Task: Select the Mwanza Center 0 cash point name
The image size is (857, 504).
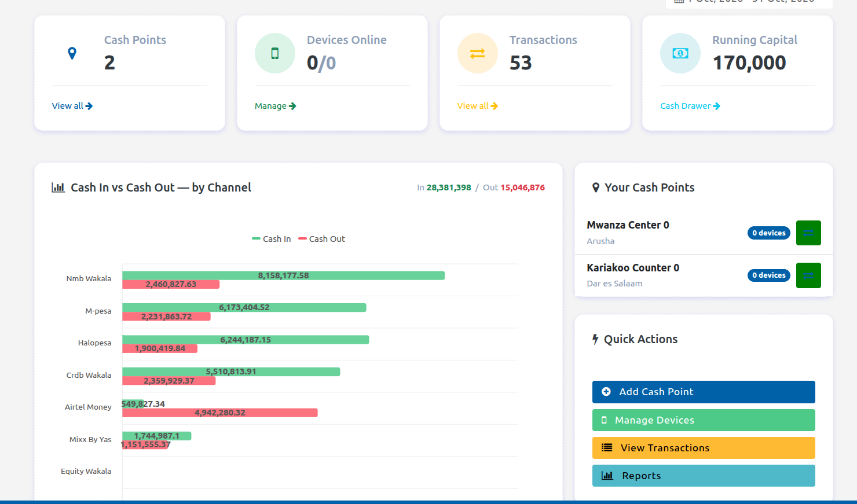Action: pos(628,225)
